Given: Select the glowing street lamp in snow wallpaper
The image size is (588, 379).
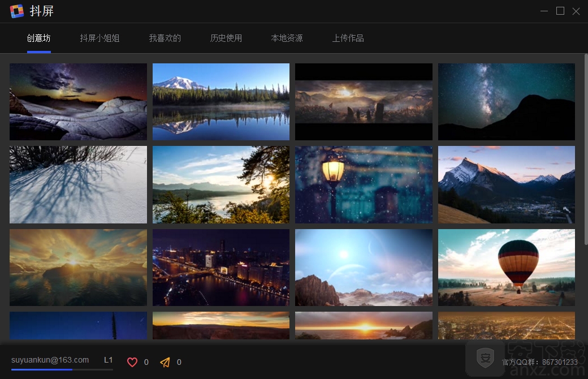Looking at the screenshot, I should 364,184.
